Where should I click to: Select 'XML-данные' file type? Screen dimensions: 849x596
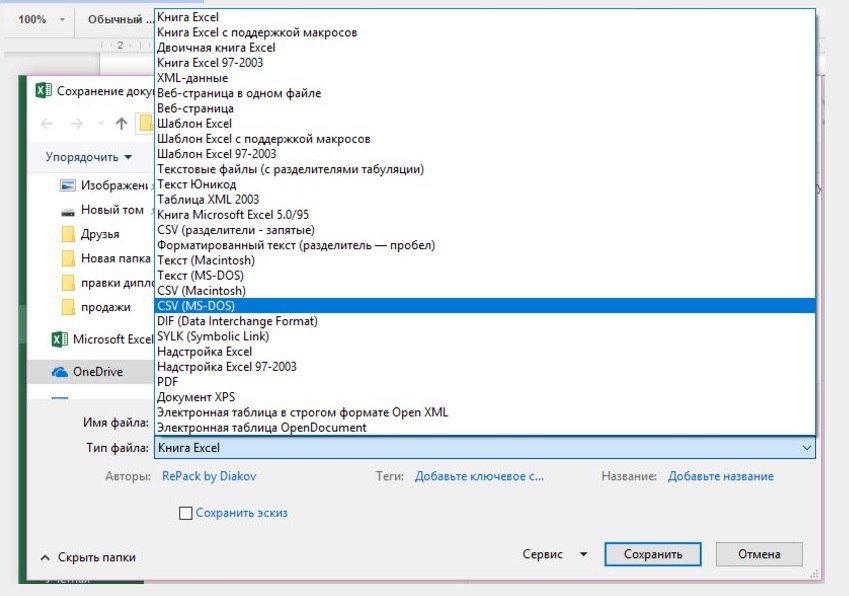coord(485,78)
